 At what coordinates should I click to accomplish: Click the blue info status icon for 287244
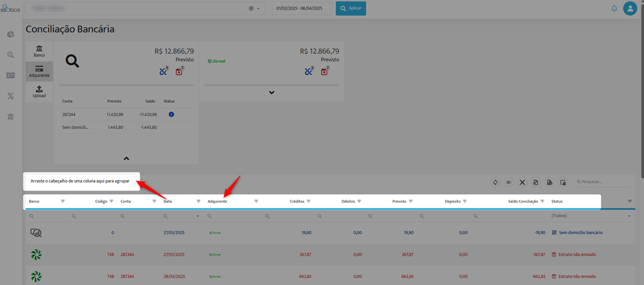click(171, 114)
